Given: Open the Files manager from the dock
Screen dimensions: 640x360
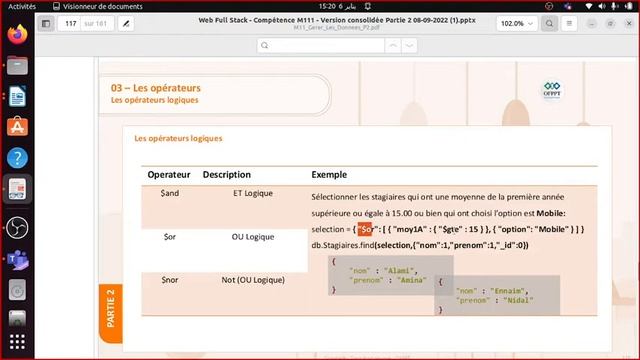Looking at the screenshot, I should [17, 65].
